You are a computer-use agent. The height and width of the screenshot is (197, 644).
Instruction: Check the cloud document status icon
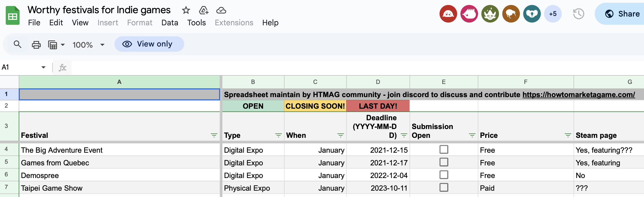click(x=221, y=10)
